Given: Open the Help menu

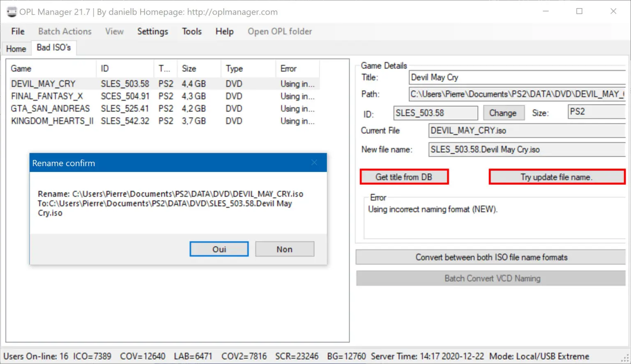Looking at the screenshot, I should point(224,32).
